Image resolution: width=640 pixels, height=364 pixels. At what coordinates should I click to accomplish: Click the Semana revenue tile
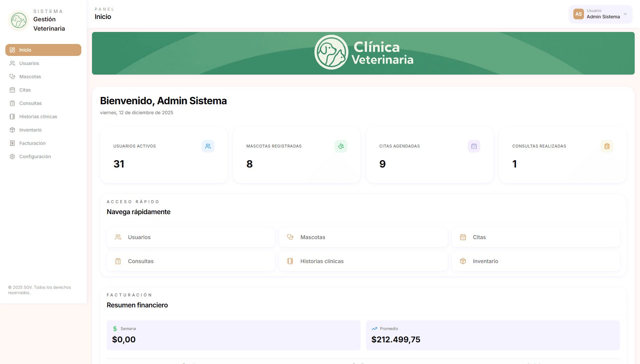(x=233, y=335)
